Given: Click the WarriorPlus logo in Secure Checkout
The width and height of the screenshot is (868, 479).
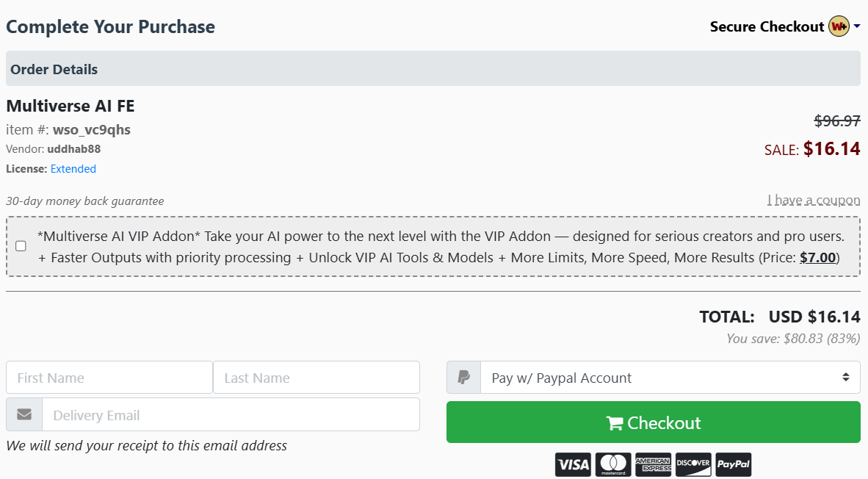Looking at the screenshot, I should pos(839,26).
